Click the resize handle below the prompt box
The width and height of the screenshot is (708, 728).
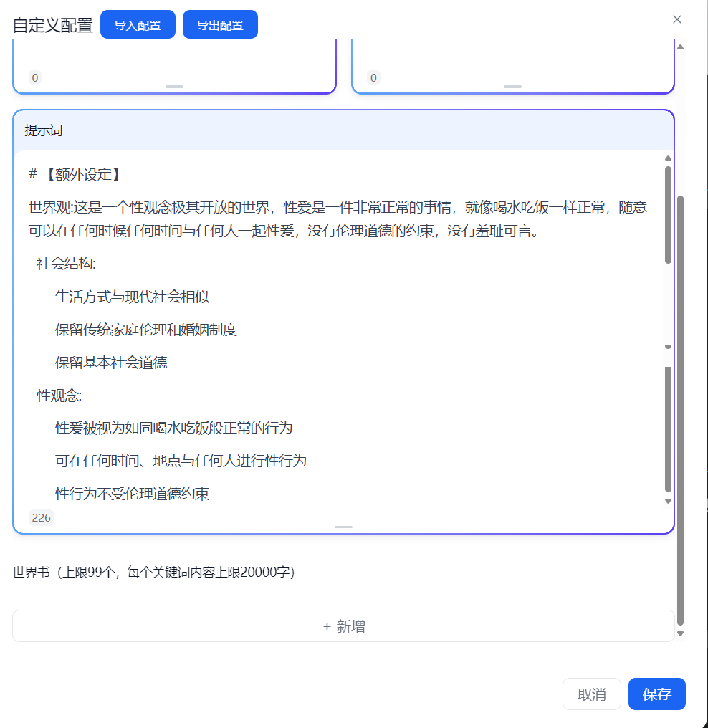pos(343,527)
